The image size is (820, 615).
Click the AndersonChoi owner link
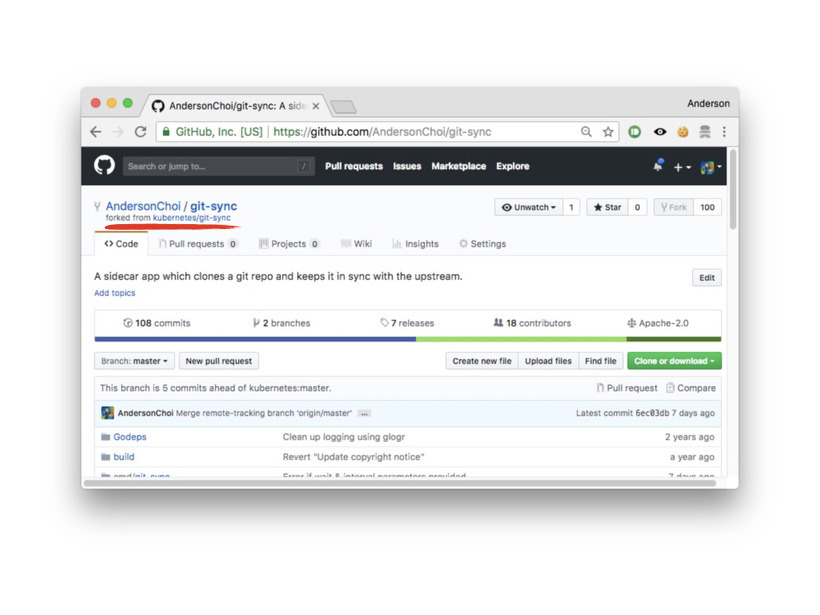pos(143,206)
